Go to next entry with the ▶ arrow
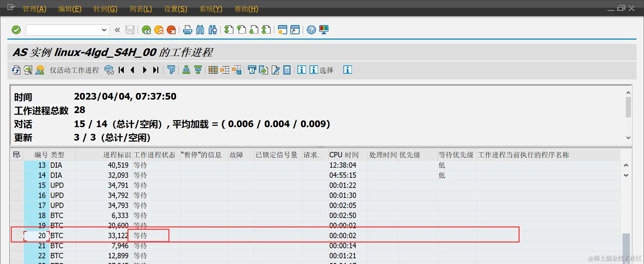This screenshot has height=264, width=644. click(145, 70)
